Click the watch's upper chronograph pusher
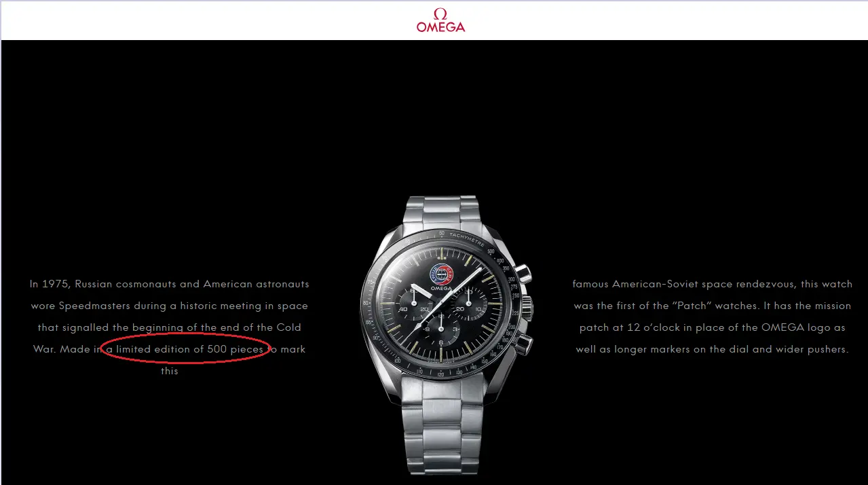 pos(523,274)
